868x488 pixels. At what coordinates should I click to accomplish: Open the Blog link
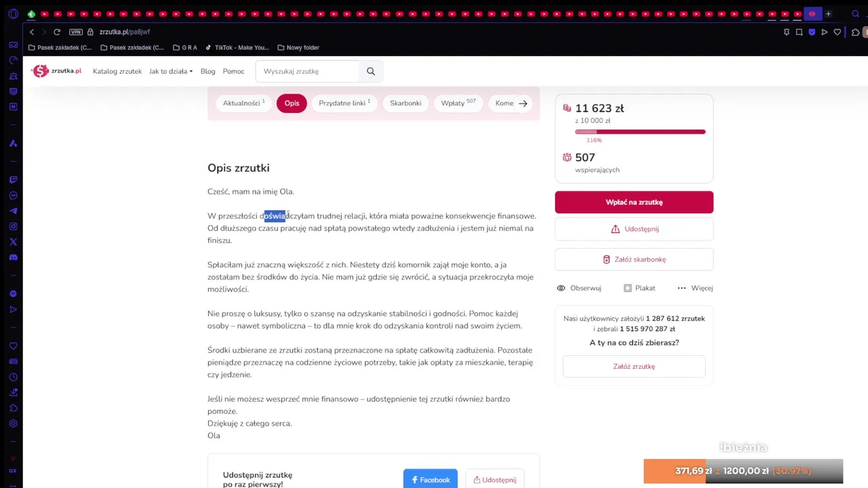[x=208, y=71]
